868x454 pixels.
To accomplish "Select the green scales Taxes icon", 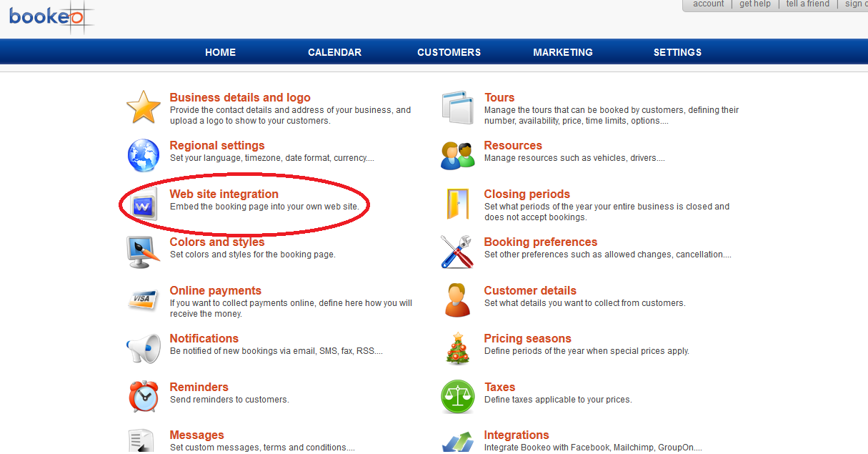I will (x=457, y=396).
